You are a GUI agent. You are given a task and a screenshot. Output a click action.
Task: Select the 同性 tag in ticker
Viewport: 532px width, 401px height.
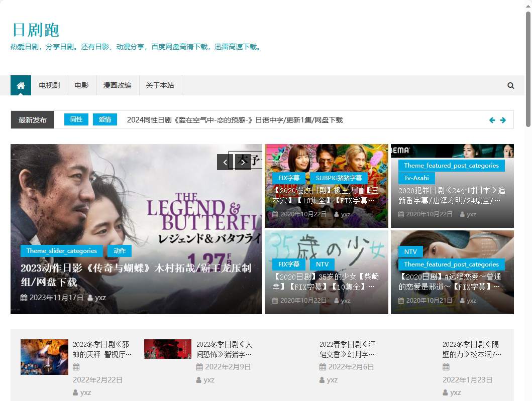point(76,119)
